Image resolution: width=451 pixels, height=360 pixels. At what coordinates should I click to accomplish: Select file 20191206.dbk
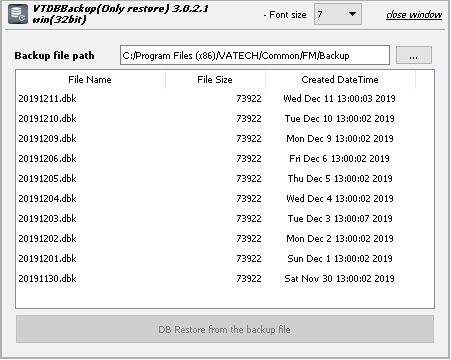point(47,159)
